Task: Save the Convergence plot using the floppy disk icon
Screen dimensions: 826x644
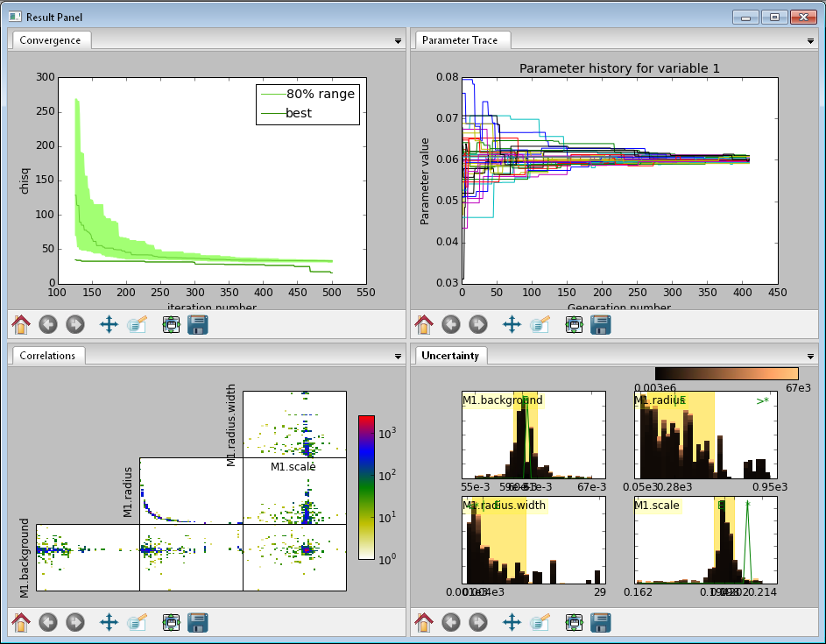Action: tap(198, 324)
